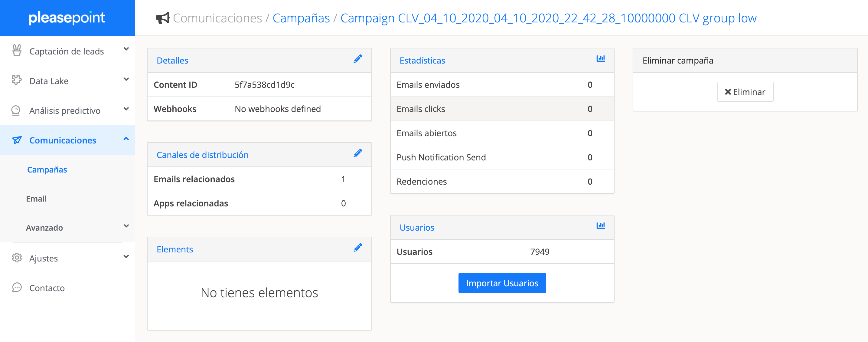The image size is (868, 342).
Task: Go to Campañas breadcrumb link
Action: 301,18
